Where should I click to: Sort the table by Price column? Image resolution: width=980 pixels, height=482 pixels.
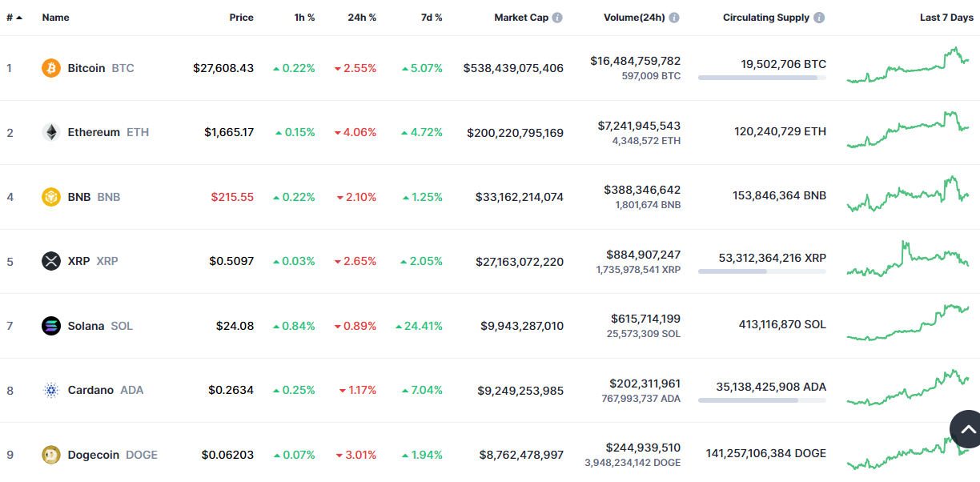(x=241, y=18)
